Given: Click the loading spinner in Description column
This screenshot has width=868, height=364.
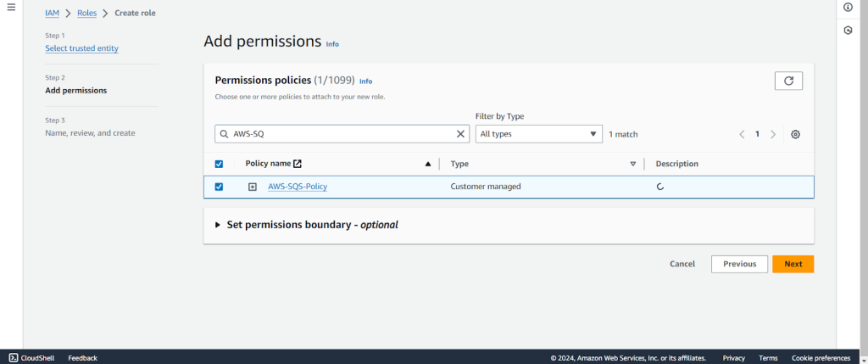Looking at the screenshot, I should 659,187.
